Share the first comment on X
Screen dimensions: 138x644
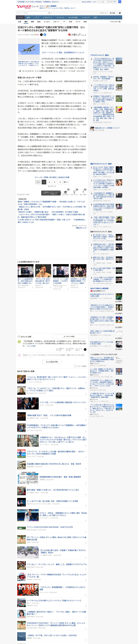85,349
